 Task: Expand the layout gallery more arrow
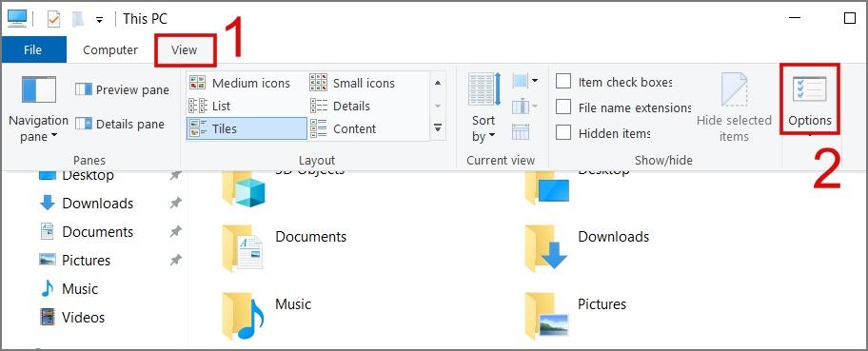click(437, 127)
